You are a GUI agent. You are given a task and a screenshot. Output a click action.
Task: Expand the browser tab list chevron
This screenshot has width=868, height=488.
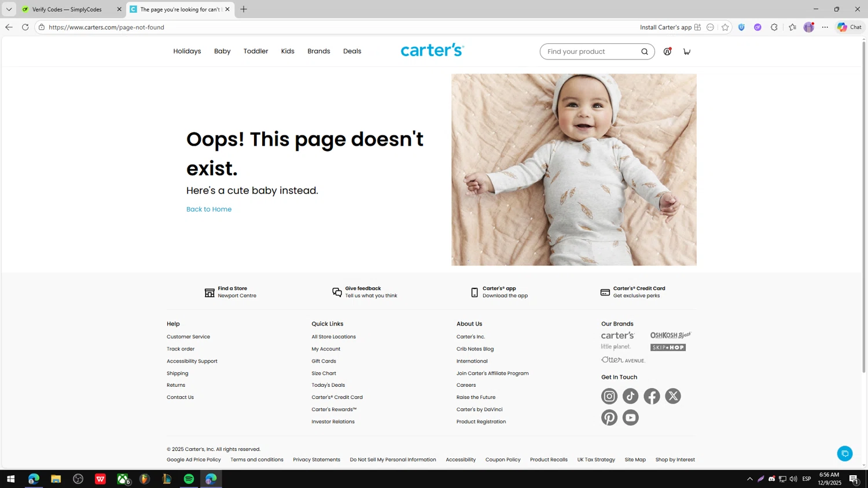[9, 9]
